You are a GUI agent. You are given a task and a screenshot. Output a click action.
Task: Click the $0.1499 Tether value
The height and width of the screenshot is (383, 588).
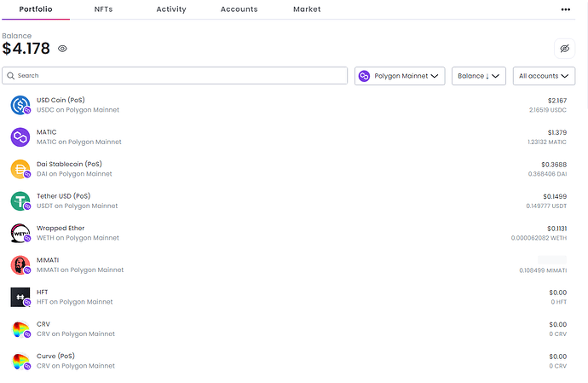pos(555,196)
